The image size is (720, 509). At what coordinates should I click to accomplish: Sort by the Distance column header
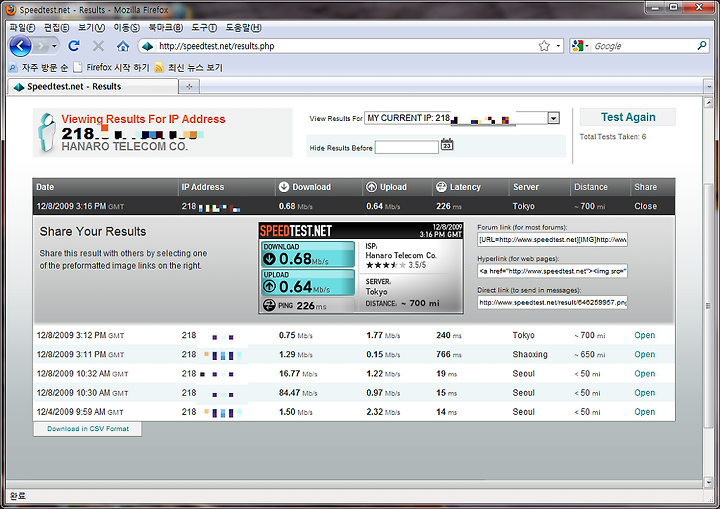[591, 187]
